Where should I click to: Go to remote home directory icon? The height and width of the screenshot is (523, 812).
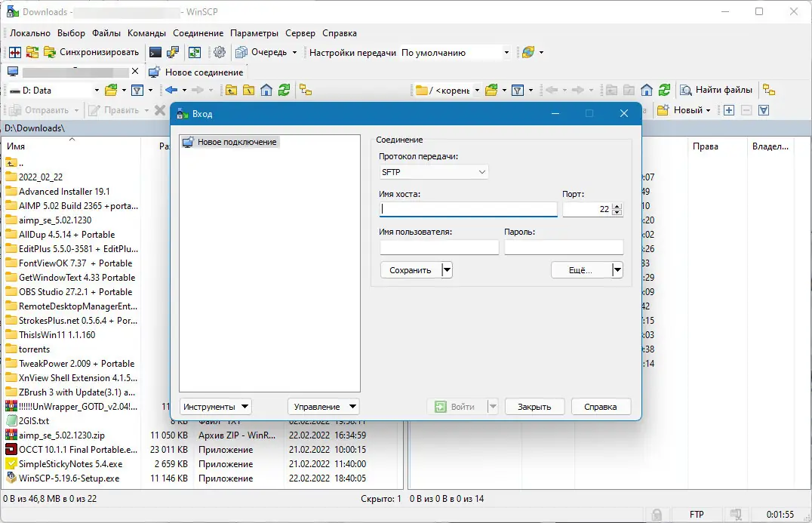pyautogui.click(x=646, y=90)
